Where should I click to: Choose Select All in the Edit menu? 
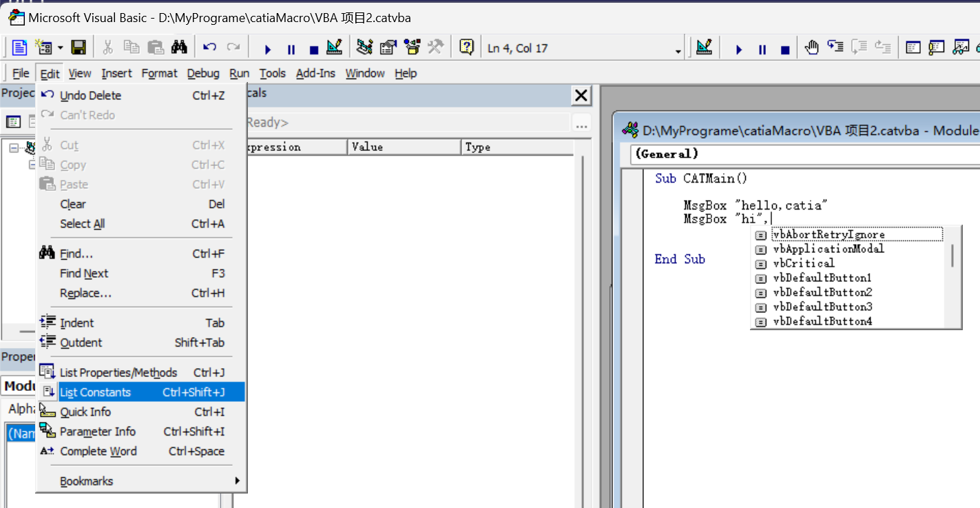(x=141, y=224)
